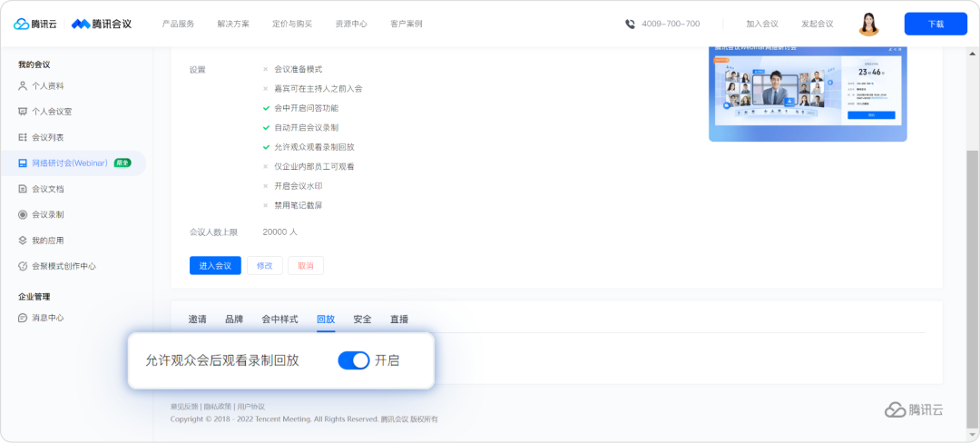Screen dimensions: 980x443
Task: Open the 品牌 tab
Action: point(234,320)
